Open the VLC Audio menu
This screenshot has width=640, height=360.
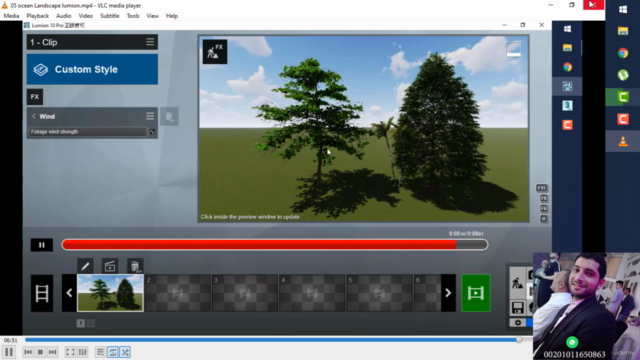[x=64, y=16]
